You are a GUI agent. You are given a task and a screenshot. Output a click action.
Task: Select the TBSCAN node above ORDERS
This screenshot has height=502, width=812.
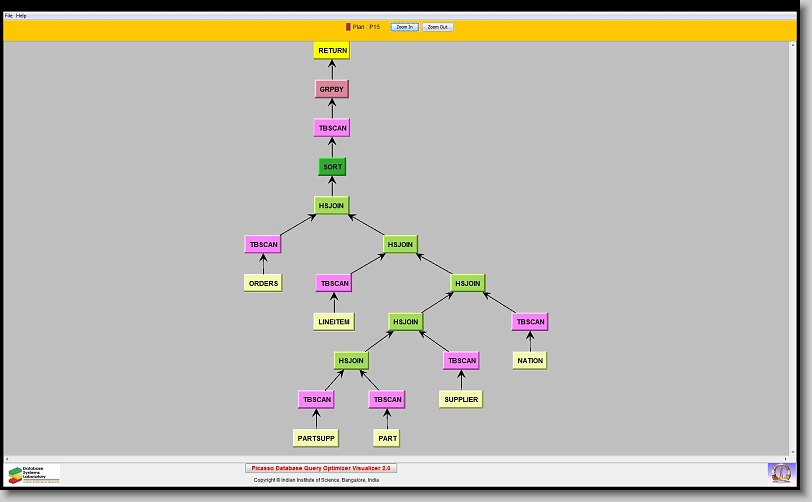point(263,244)
